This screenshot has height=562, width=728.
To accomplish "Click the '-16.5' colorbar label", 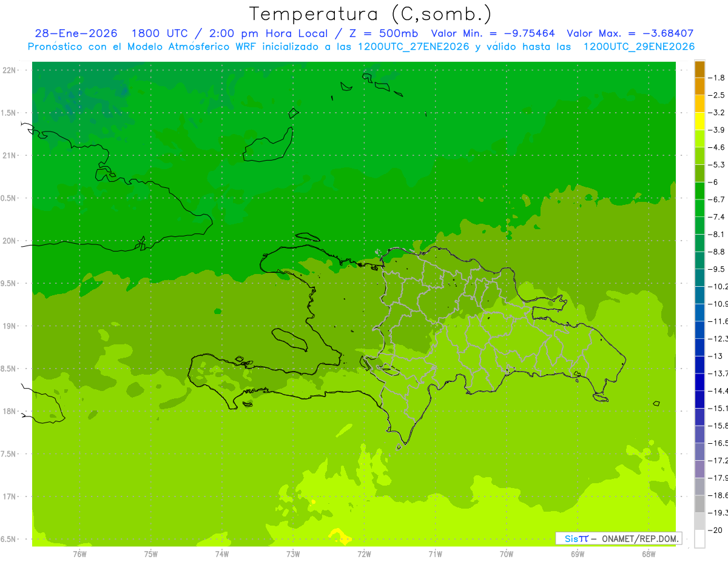I will click(x=718, y=443).
